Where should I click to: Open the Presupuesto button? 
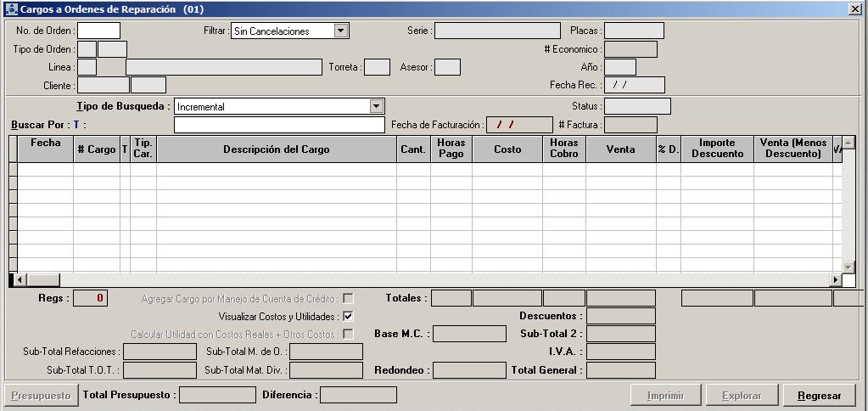coord(41,396)
